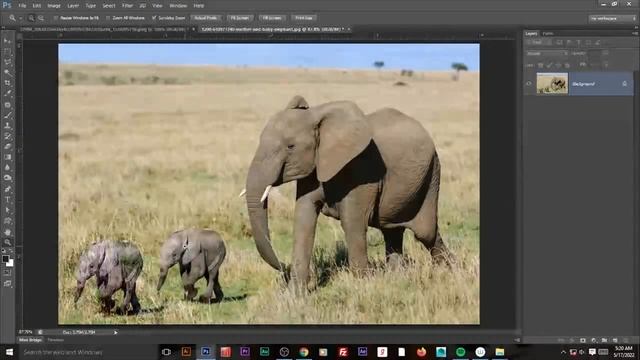The height and width of the screenshot is (360, 640).
Task: Click the Fit Screen button
Action: pos(240,18)
